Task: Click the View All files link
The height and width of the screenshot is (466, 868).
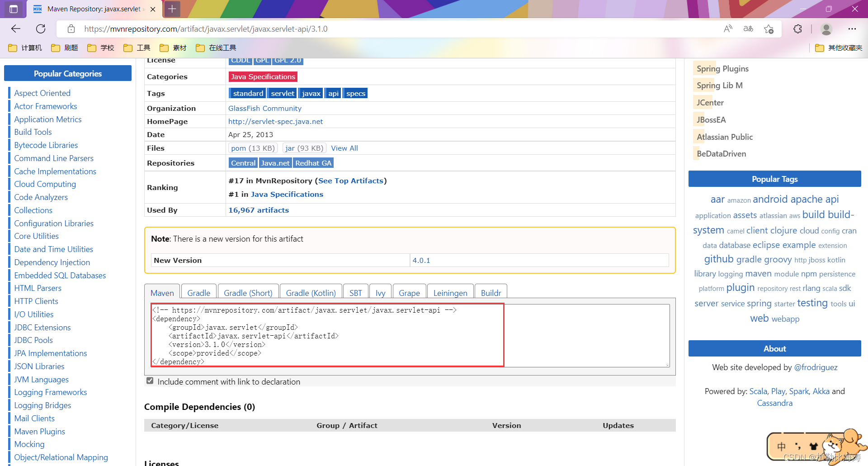Action: [344, 148]
